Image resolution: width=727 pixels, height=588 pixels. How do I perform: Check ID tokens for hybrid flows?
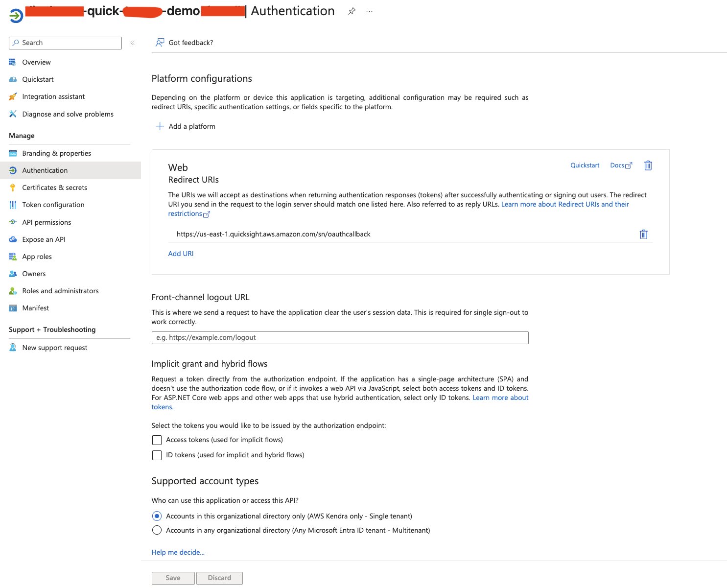[157, 455]
